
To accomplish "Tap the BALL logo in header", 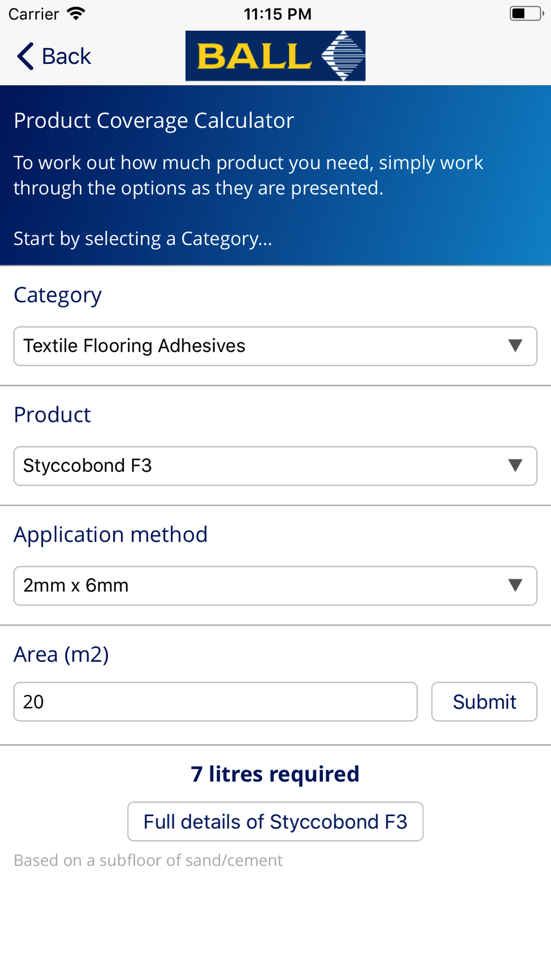I will [x=275, y=56].
